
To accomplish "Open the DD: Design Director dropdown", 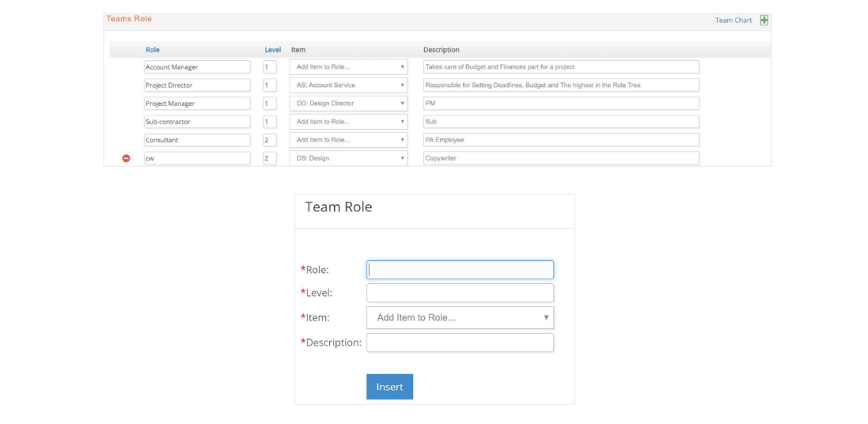I will [x=349, y=104].
